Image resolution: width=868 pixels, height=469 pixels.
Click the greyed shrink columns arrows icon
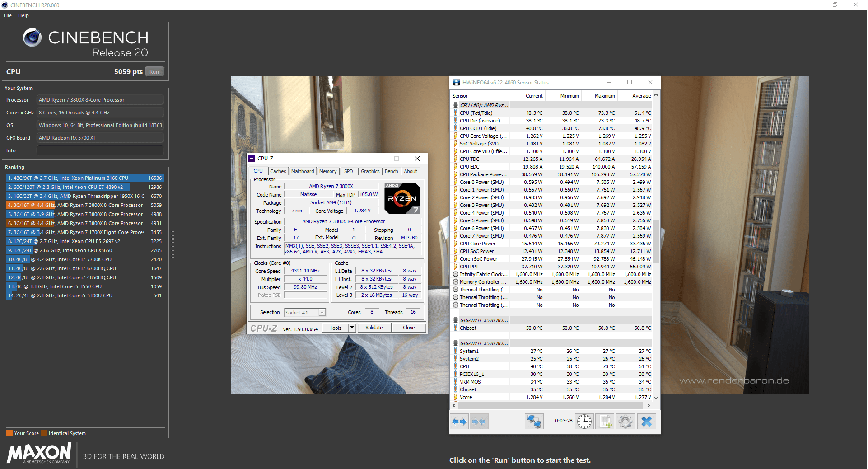tap(479, 422)
